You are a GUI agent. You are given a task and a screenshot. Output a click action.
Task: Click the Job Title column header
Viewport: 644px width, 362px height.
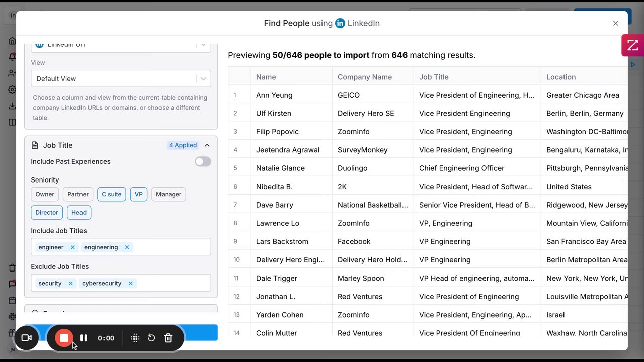pos(434,77)
